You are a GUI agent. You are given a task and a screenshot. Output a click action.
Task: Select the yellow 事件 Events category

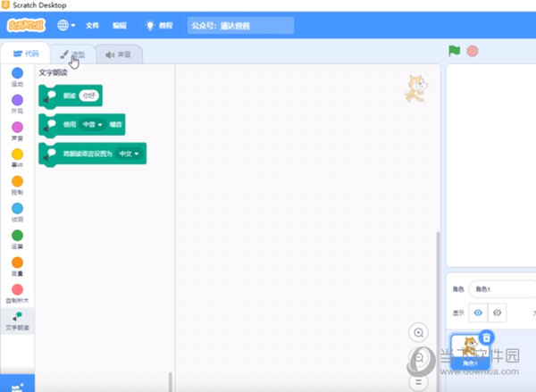pos(18,158)
